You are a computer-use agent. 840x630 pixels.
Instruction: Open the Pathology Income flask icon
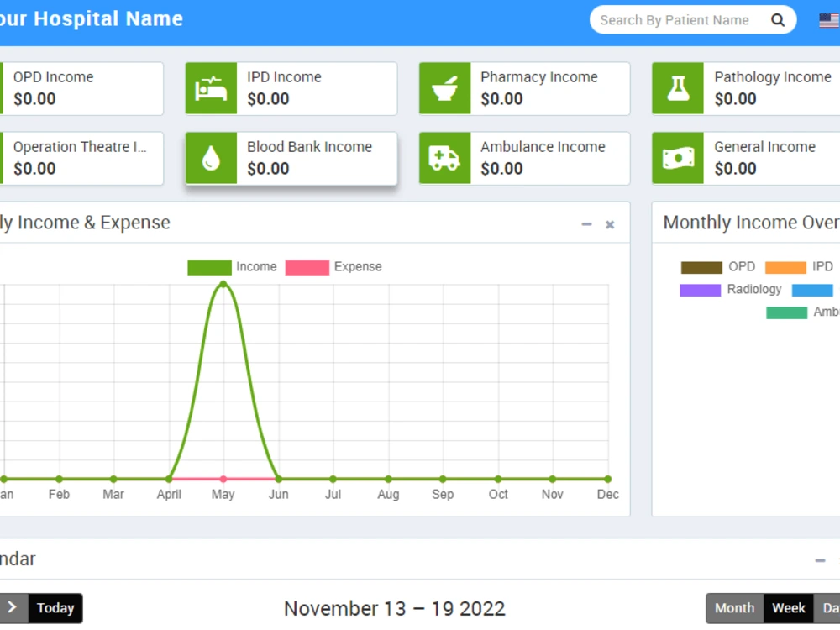click(678, 88)
